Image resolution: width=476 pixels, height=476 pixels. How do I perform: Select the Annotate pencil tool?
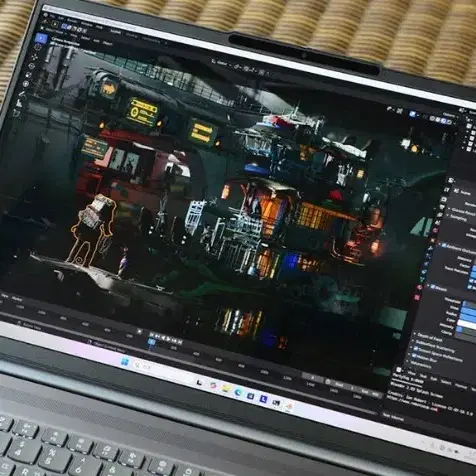22,95
